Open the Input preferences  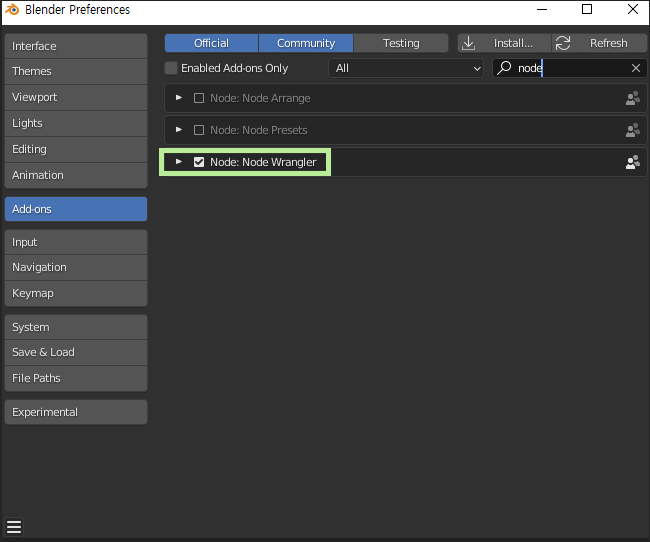76,242
